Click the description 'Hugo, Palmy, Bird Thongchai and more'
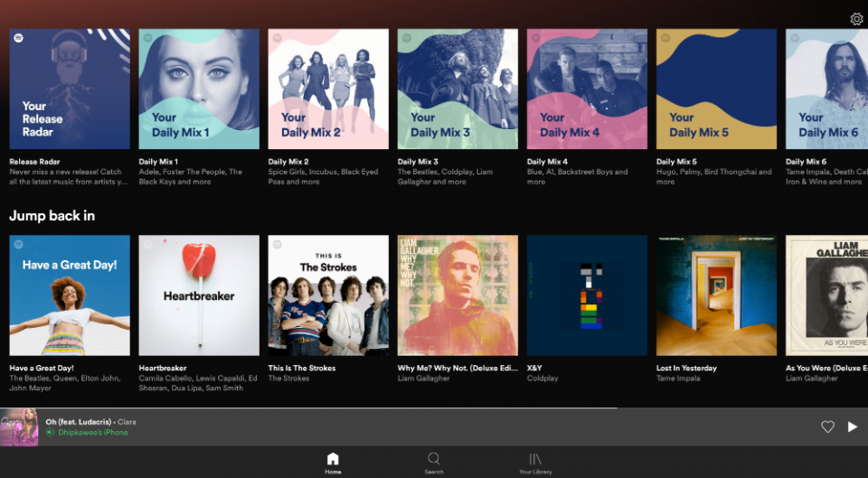The height and width of the screenshot is (478, 868). [714, 176]
